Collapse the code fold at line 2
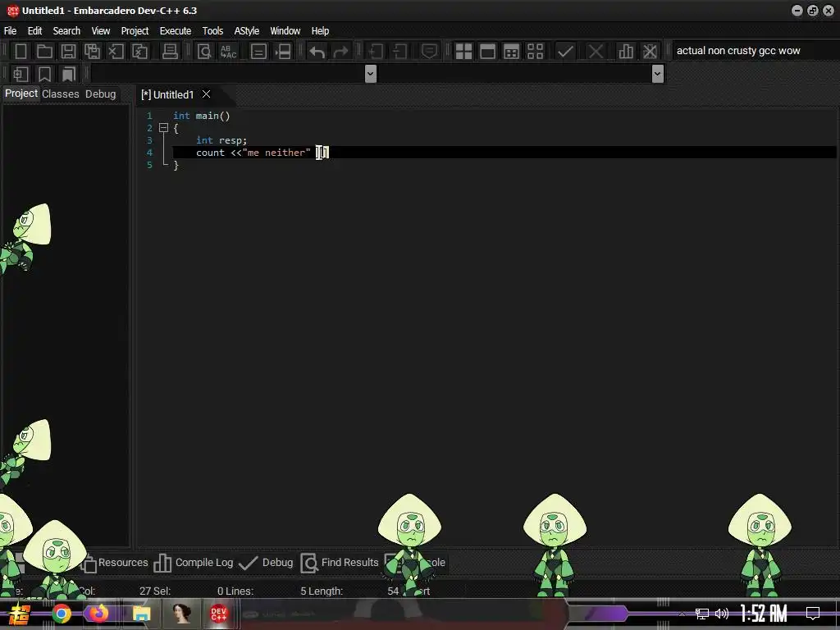The image size is (840, 630). point(163,128)
